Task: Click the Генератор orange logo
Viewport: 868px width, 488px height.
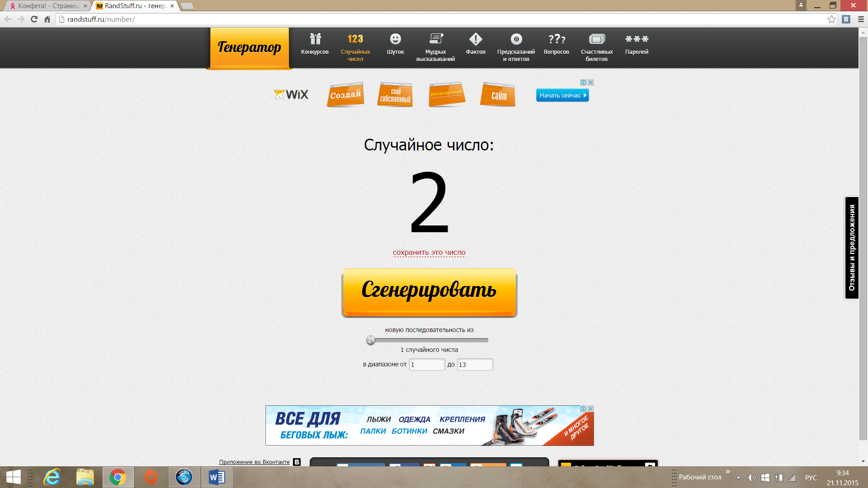Action: pos(249,47)
